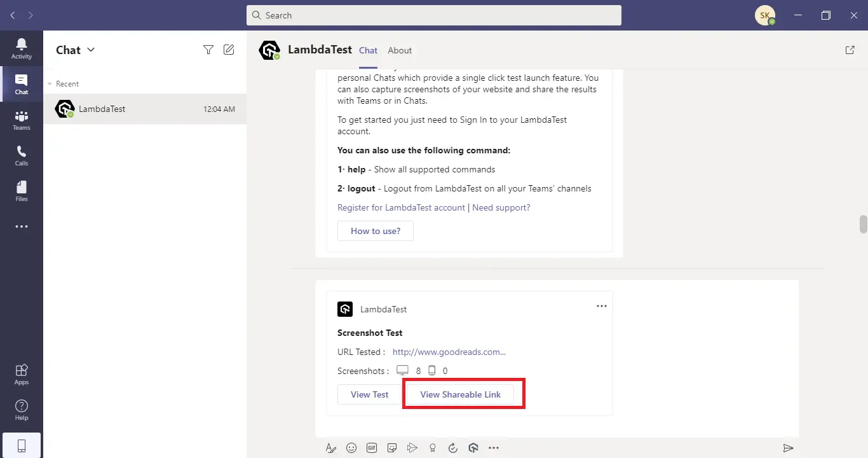The width and height of the screenshot is (868, 458).
Task: Open the Files section from the sidebar
Action: point(21,190)
